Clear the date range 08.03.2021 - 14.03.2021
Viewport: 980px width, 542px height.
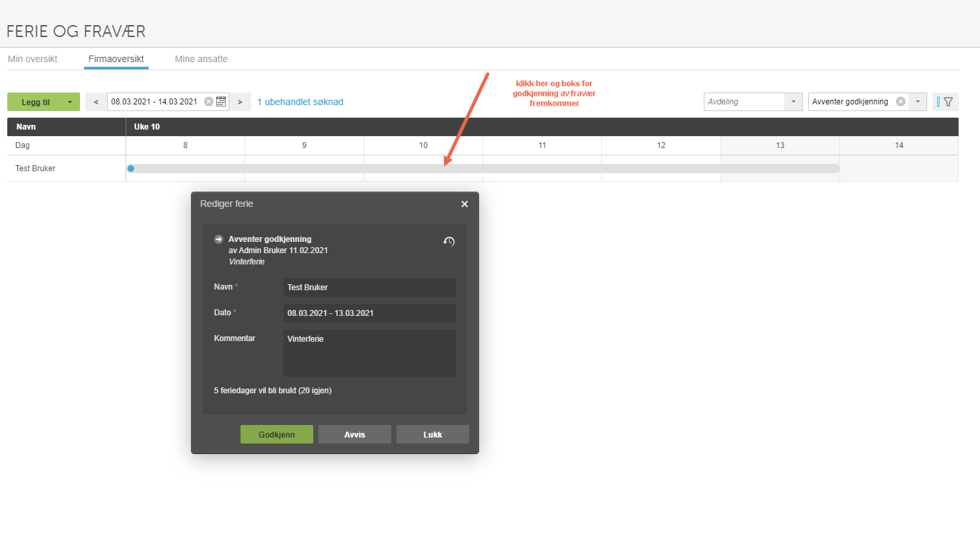[x=209, y=102]
